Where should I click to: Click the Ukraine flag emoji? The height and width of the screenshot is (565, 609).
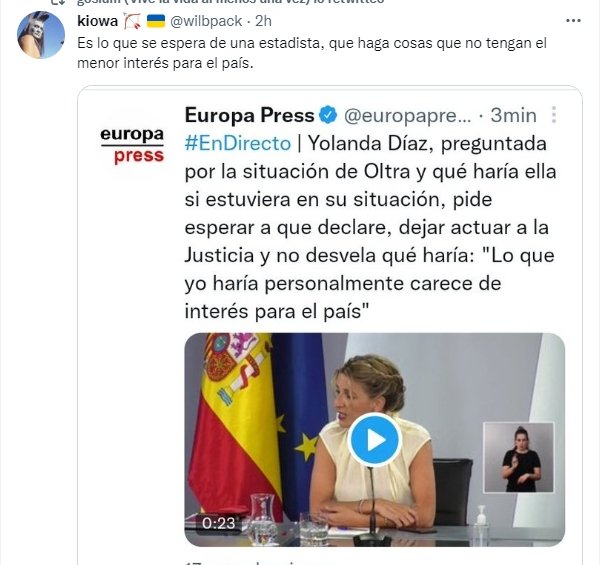[x=156, y=21]
